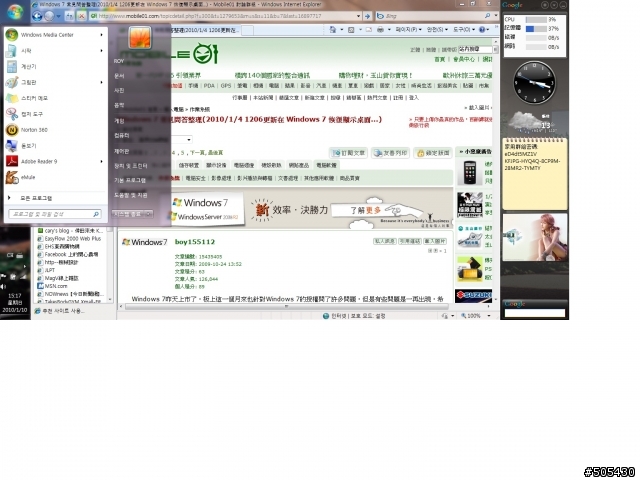Click the IE stop loading X icon

(x=81, y=16)
